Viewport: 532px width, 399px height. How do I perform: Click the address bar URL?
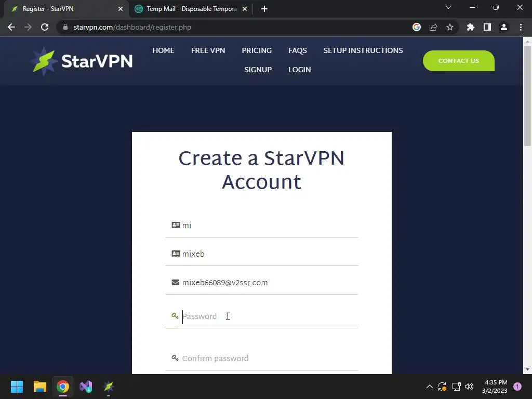point(132,27)
